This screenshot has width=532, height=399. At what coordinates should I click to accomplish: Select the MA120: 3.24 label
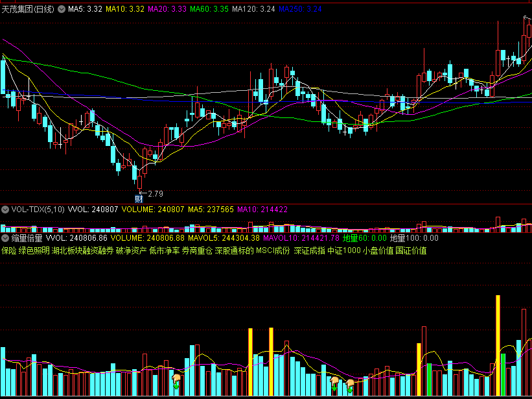253,9
